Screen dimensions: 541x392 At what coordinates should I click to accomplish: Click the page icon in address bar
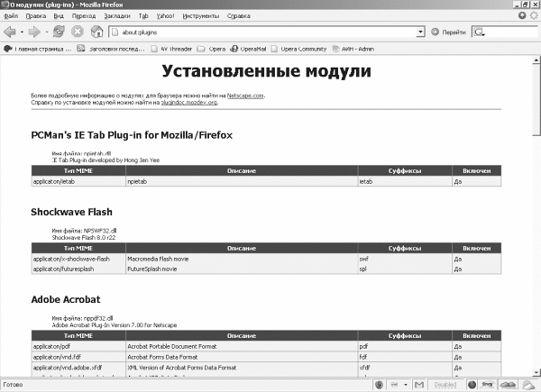(115, 32)
